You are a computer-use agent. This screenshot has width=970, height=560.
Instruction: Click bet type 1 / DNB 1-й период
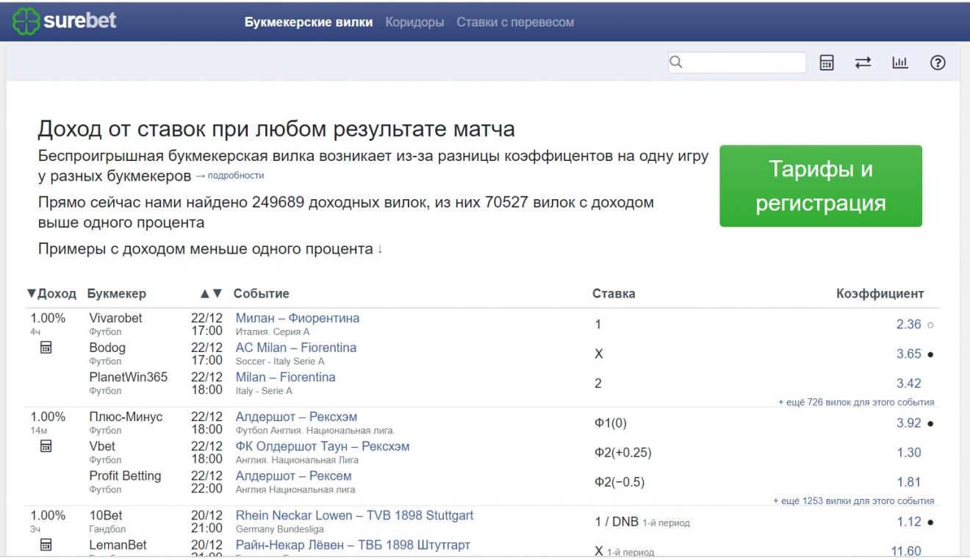[642, 522]
